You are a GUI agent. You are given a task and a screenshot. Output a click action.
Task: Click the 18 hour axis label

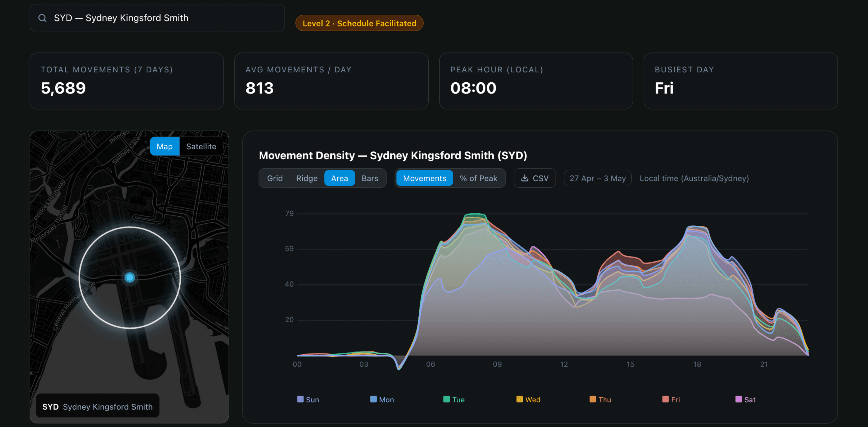tap(697, 364)
